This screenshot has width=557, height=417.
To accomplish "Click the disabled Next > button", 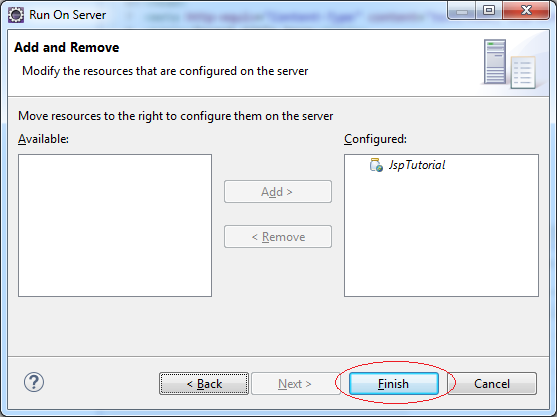I will 294,384.
